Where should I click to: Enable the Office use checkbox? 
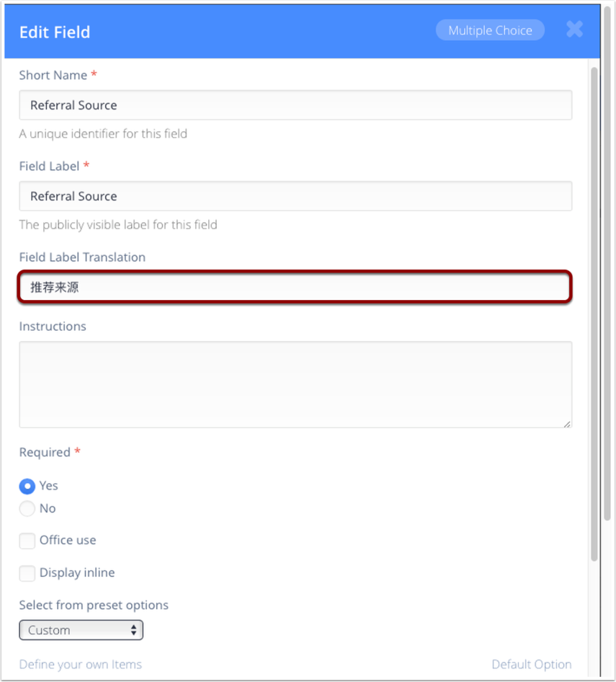tap(27, 541)
